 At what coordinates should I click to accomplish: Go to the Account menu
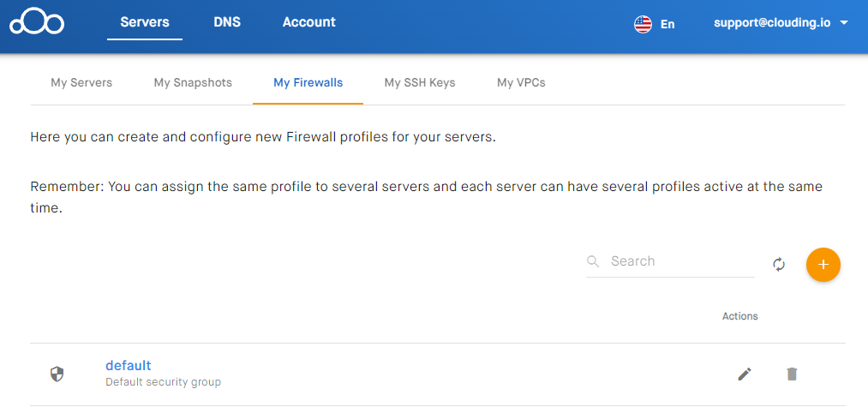(x=308, y=22)
